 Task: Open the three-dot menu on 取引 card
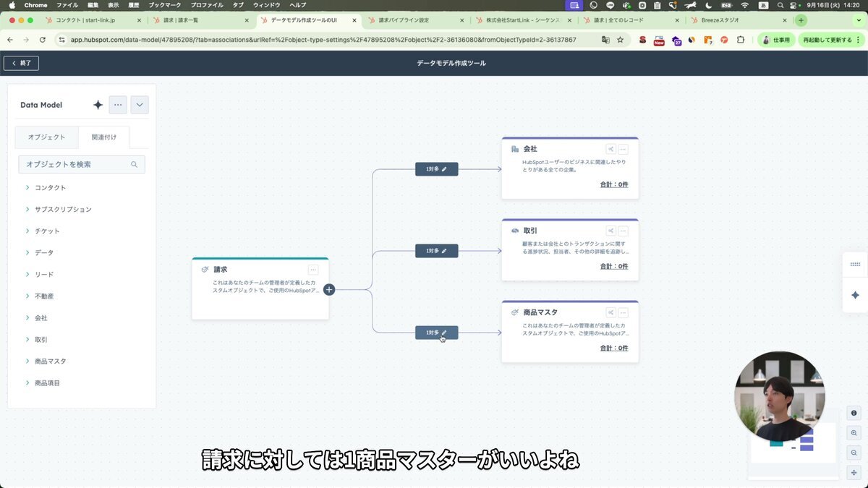(623, 231)
